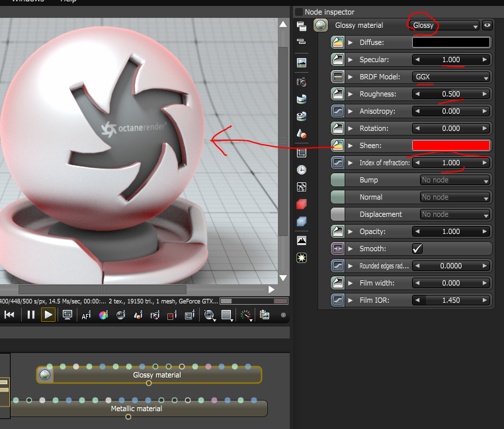Open the red cube render layer icon
The image size is (504, 429).
pos(302,204)
